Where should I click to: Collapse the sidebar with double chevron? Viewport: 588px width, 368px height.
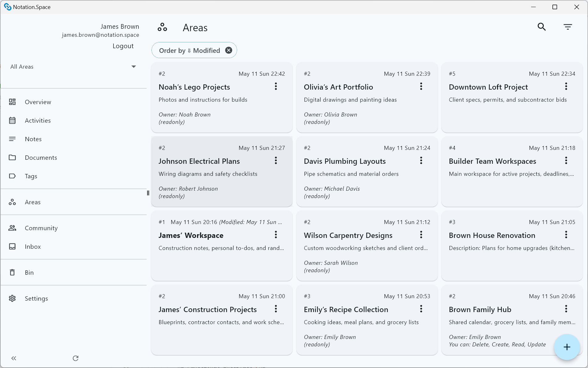tap(14, 358)
